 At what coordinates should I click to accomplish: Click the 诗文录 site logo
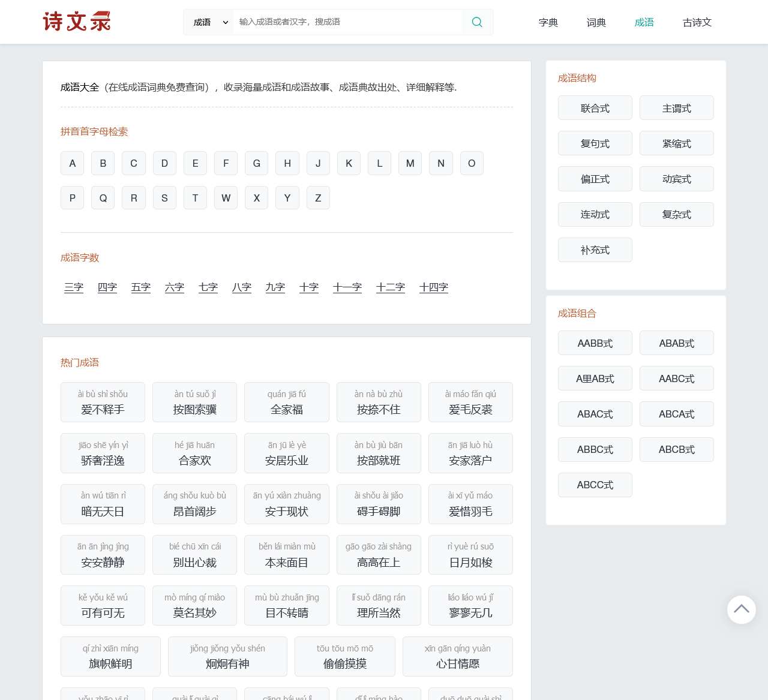click(77, 22)
